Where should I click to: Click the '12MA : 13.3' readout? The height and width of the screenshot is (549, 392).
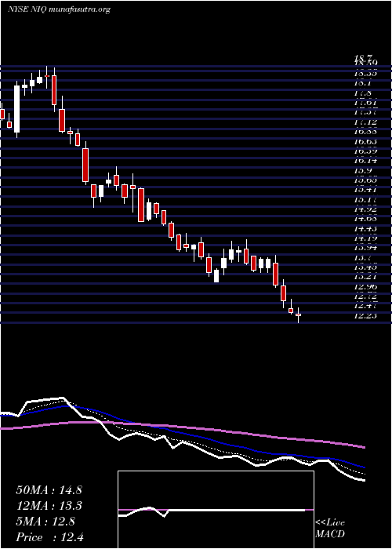(x=49, y=506)
